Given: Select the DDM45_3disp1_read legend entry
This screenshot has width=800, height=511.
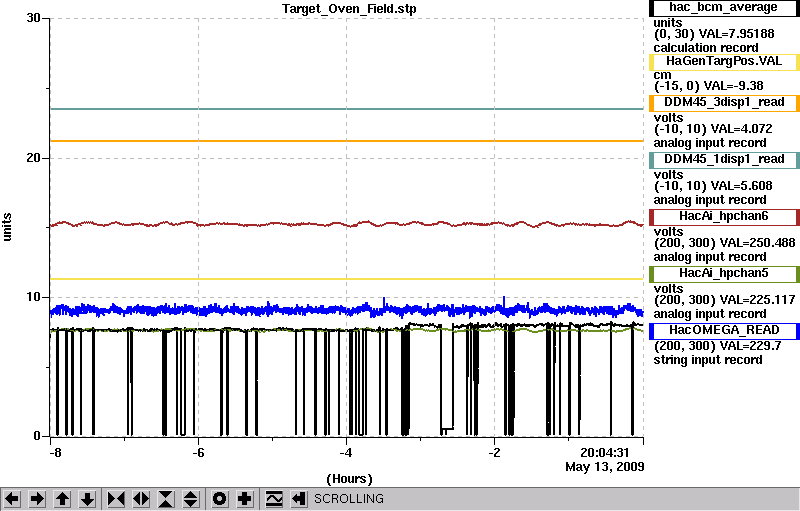Looking at the screenshot, I should click(x=724, y=103).
